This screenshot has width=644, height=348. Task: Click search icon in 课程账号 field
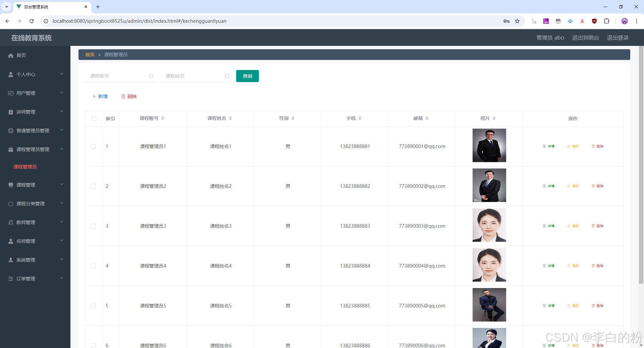[151, 76]
